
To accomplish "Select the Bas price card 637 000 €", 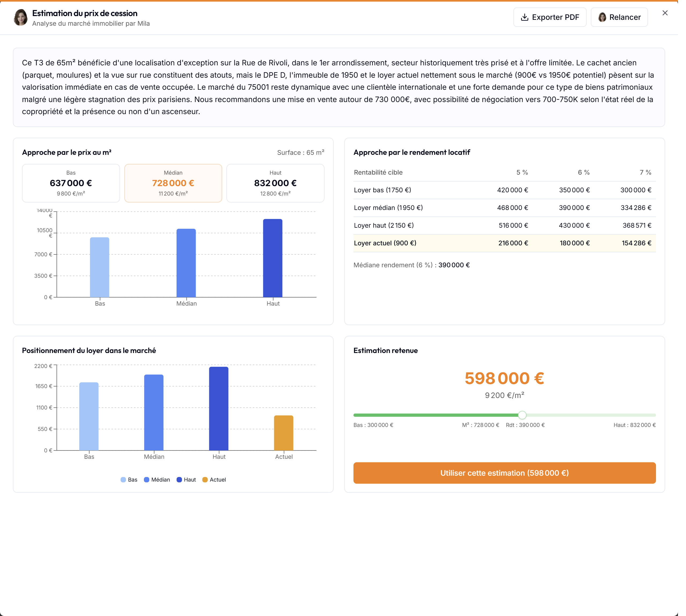I will [71, 183].
